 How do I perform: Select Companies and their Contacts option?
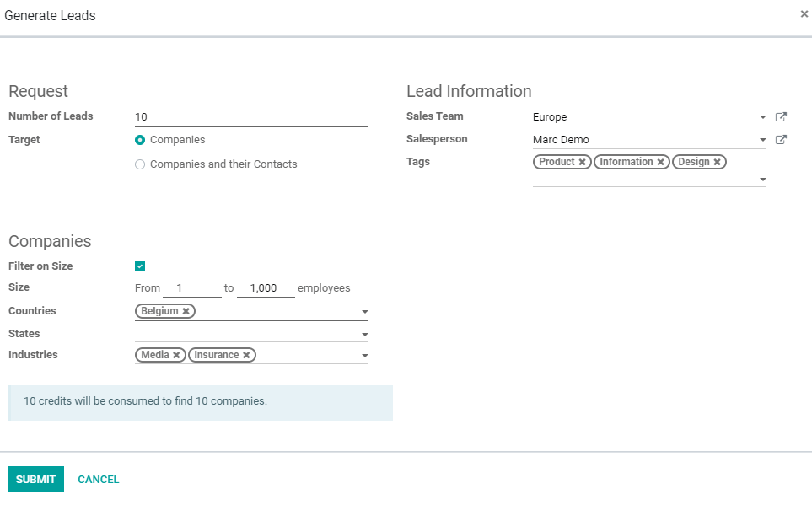(x=140, y=164)
